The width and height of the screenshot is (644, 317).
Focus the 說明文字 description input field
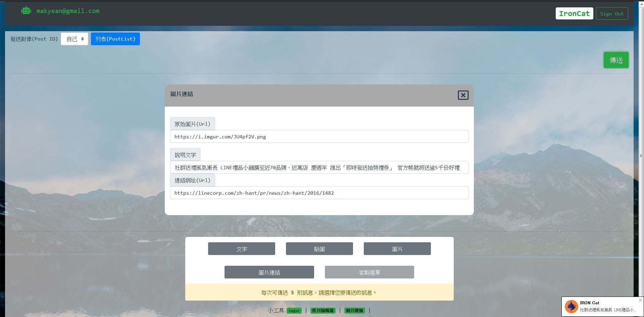[319, 167]
